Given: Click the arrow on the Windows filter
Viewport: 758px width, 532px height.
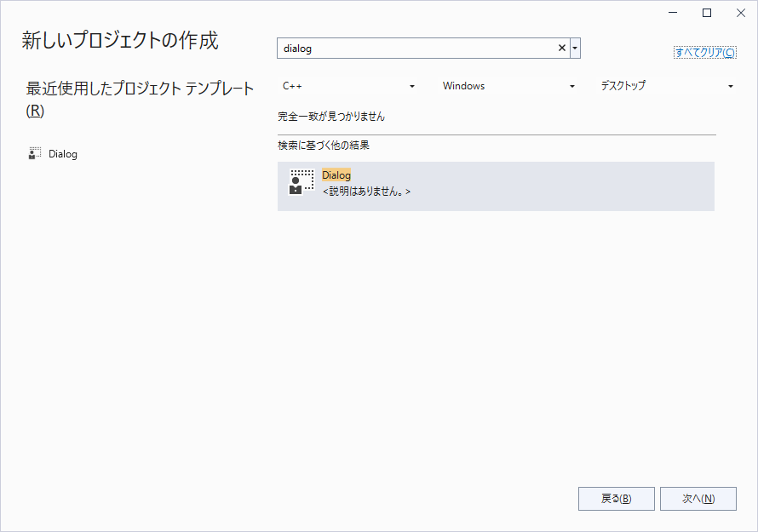Looking at the screenshot, I should point(571,87).
